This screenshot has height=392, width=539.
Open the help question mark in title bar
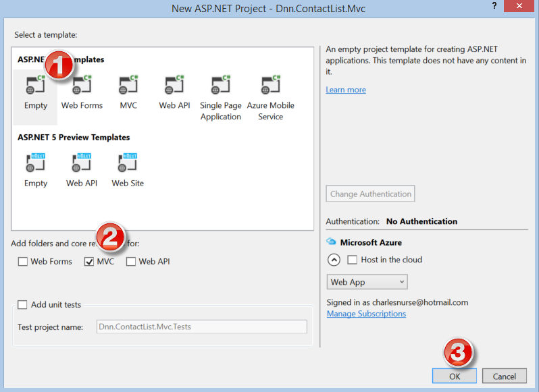(494, 6)
